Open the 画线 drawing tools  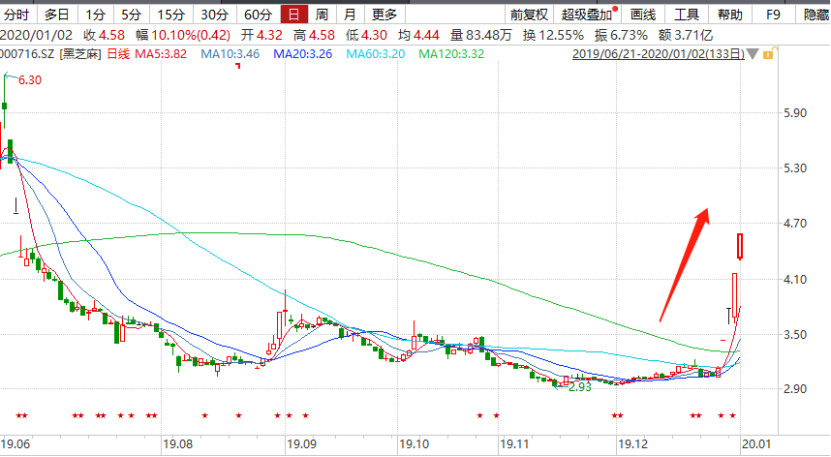pos(643,14)
